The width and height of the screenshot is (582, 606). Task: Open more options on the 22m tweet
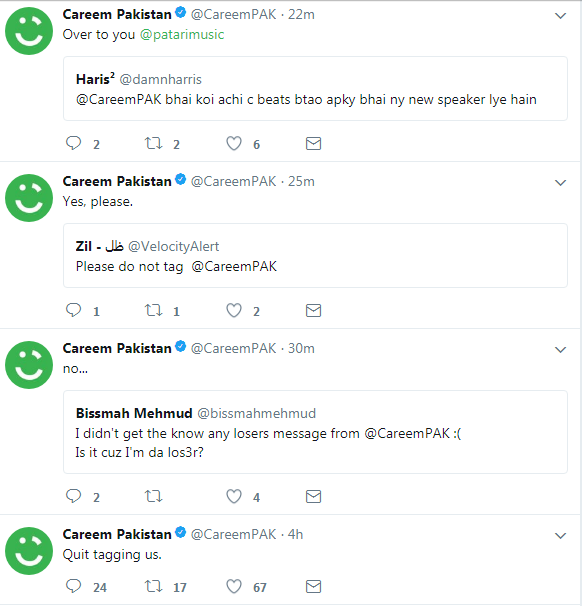[560, 16]
